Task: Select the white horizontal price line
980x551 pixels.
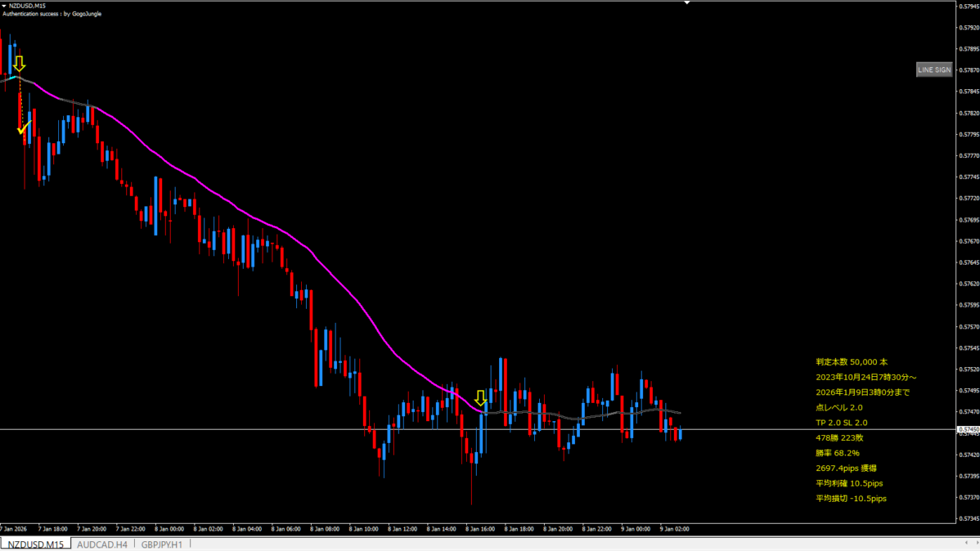Action: tap(245, 429)
